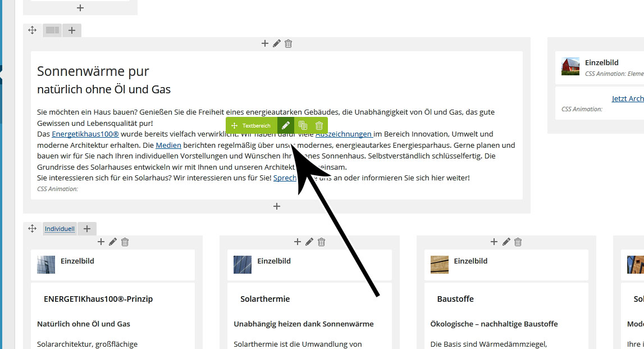644x349 pixels.
Task: Click the move handle on the green Textbereich toolbar
Action: point(234,126)
